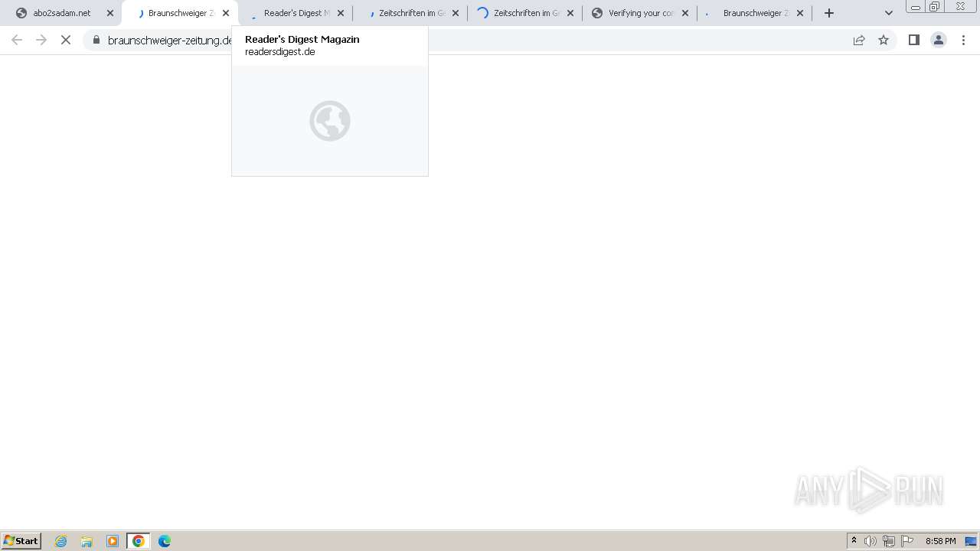Switch to the abo2sadam.net tab
The image size is (980, 551).
click(61, 13)
